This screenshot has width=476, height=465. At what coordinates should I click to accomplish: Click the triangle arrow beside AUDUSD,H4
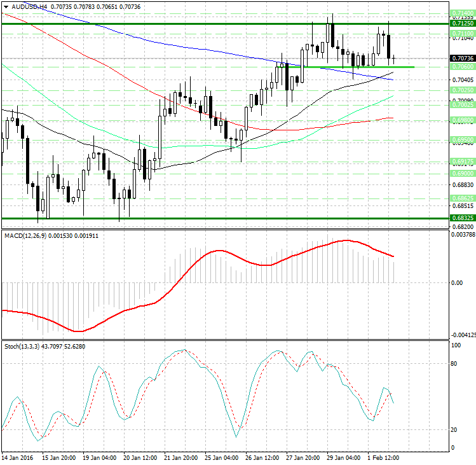pyautogui.click(x=4, y=5)
